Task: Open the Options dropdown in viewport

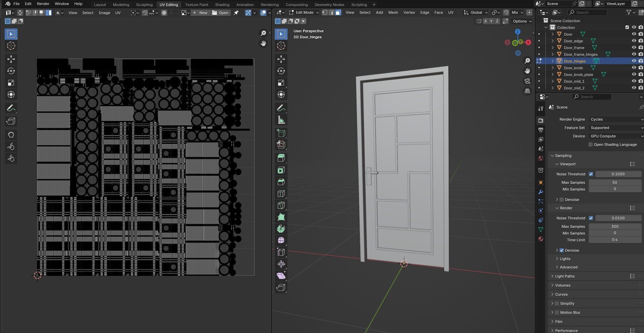Action: [x=522, y=21]
